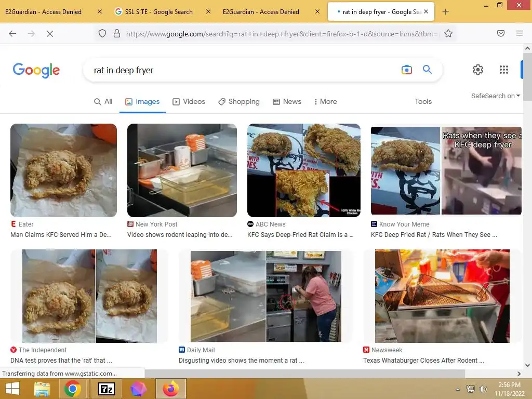Open 7-Zip from the taskbar
This screenshot has width=532, height=399.
(x=106, y=389)
